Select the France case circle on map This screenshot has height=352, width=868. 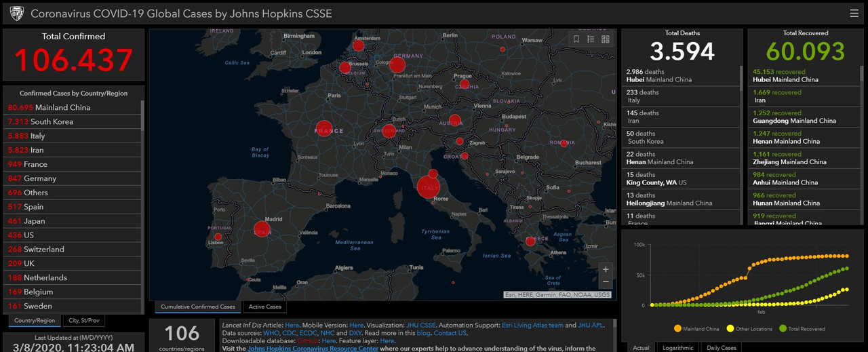coord(325,128)
